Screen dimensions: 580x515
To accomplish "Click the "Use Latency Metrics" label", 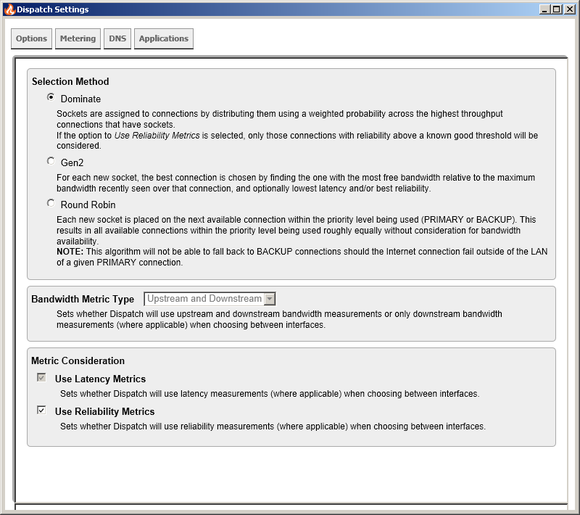I will click(x=100, y=379).
